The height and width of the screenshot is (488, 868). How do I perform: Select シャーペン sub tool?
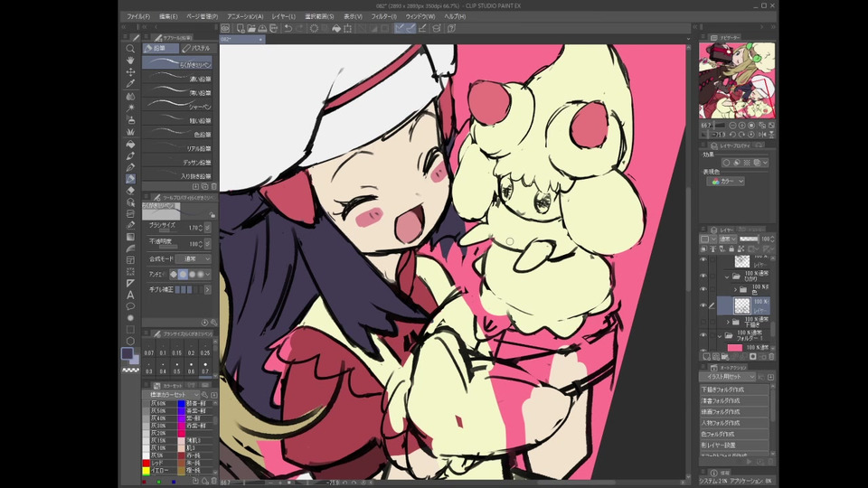click(177, 105)
